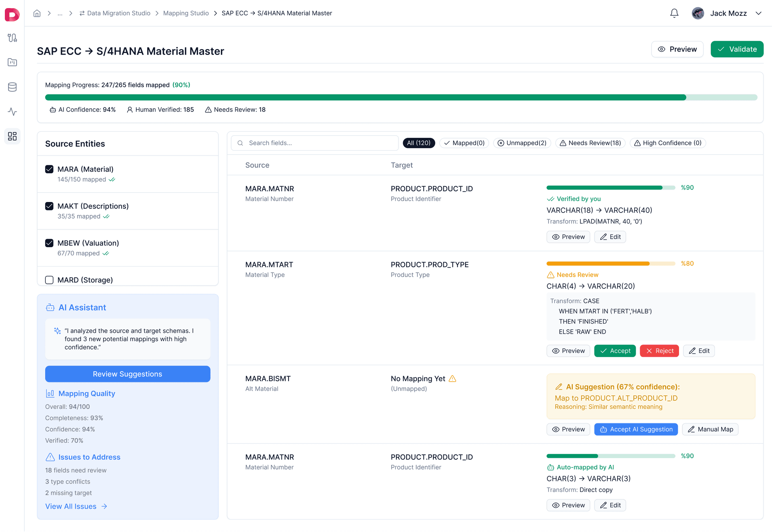Click the Verified by you check icon
Viewport: 776px width, 532px height.
click(550, 199)
